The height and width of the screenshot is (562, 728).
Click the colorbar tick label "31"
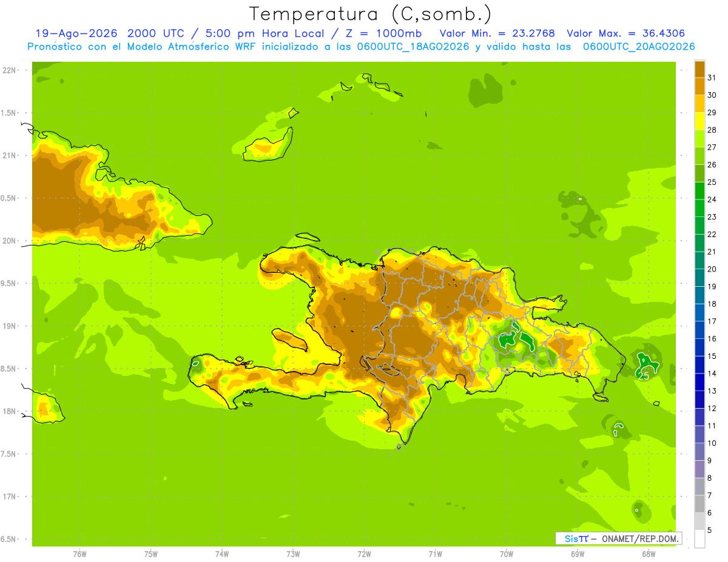712,78
